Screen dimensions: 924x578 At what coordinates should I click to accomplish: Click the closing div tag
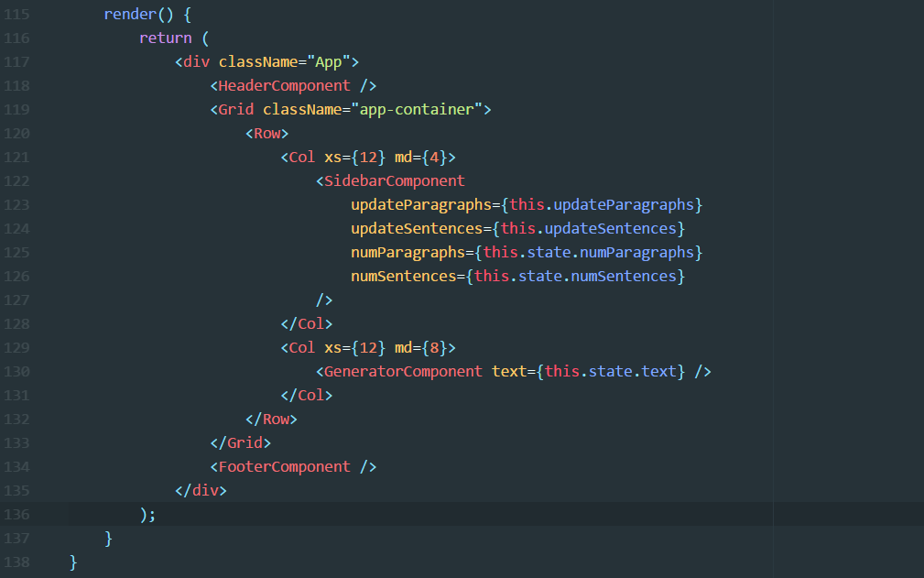coord(201,490)
